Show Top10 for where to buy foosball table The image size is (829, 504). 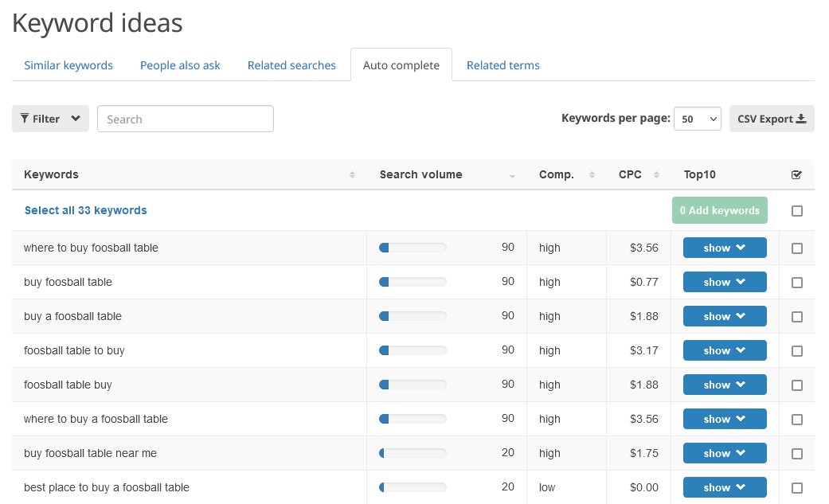pyautogui.click(x=725, y=248)
